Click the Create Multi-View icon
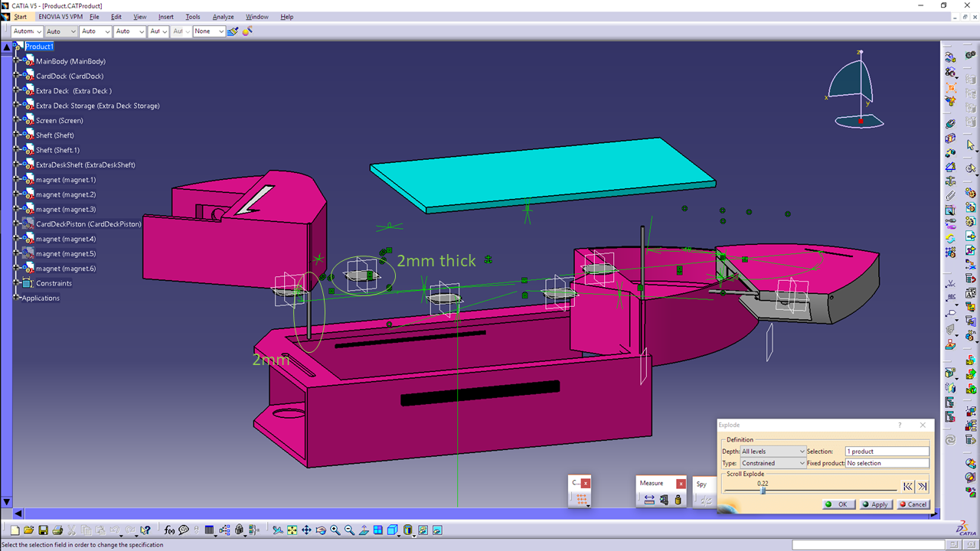 tap(378, 530)
